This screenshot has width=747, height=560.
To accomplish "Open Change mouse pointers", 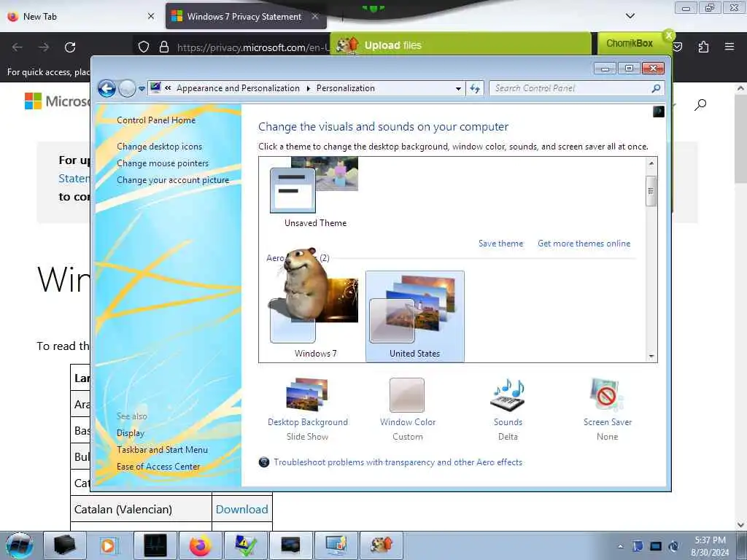I will coord(163,163).
